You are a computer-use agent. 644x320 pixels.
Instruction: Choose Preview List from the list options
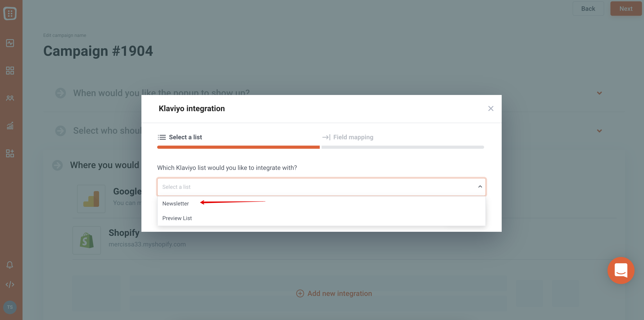[321, 218]
